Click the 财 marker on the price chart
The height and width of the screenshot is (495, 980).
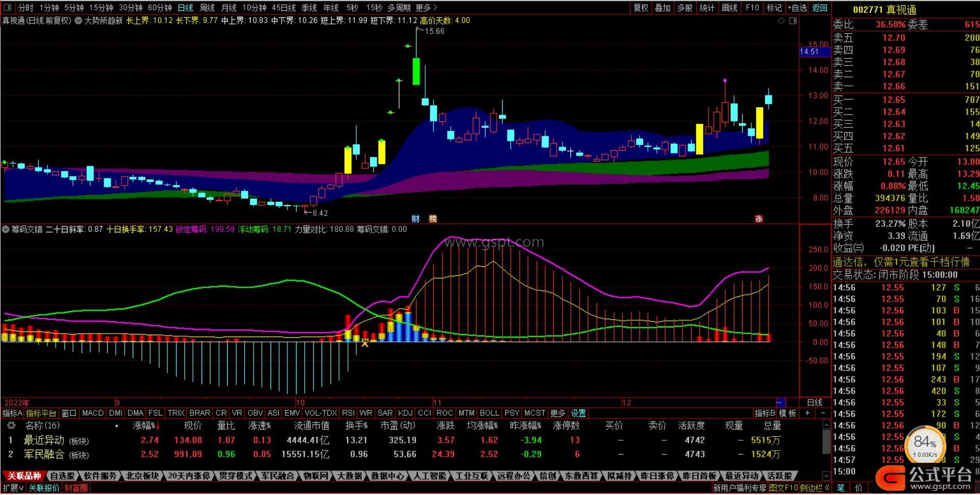coord(415,219)
